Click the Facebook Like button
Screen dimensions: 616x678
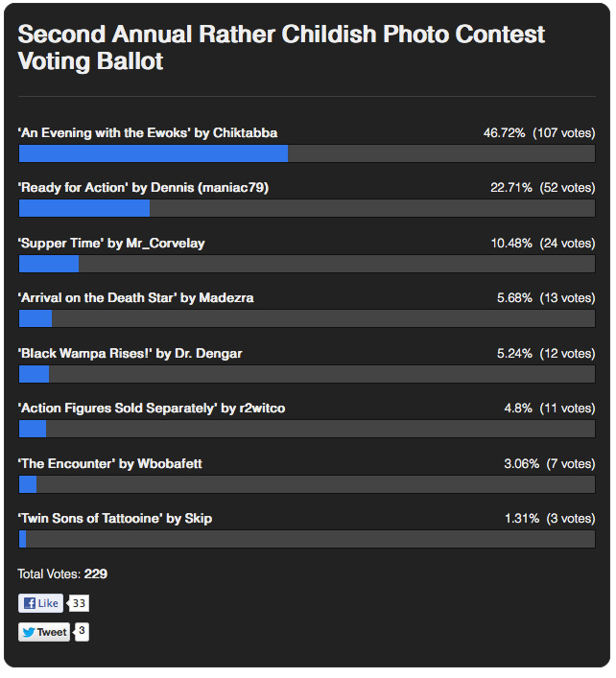tap(40, 603)
